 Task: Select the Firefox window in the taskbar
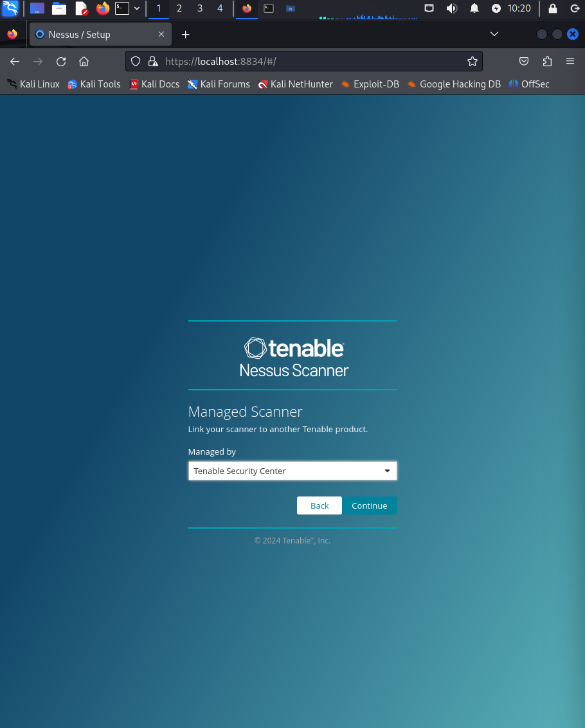247,8
